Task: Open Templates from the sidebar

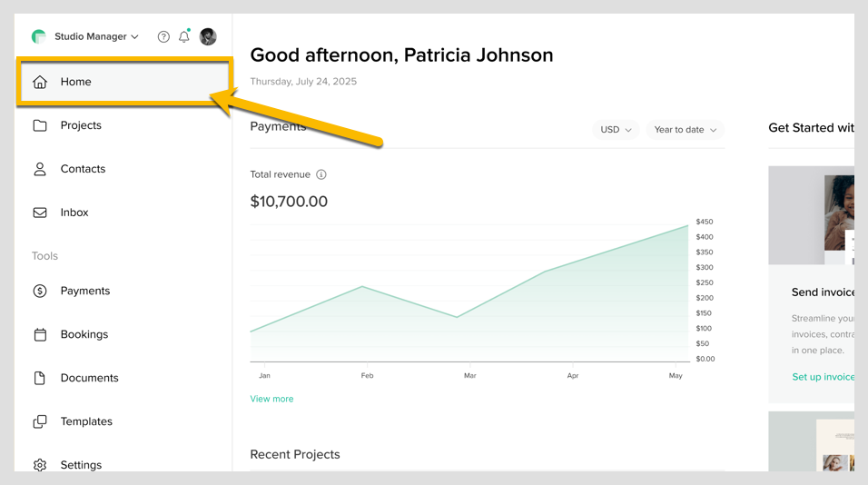Action: (86, 421)
